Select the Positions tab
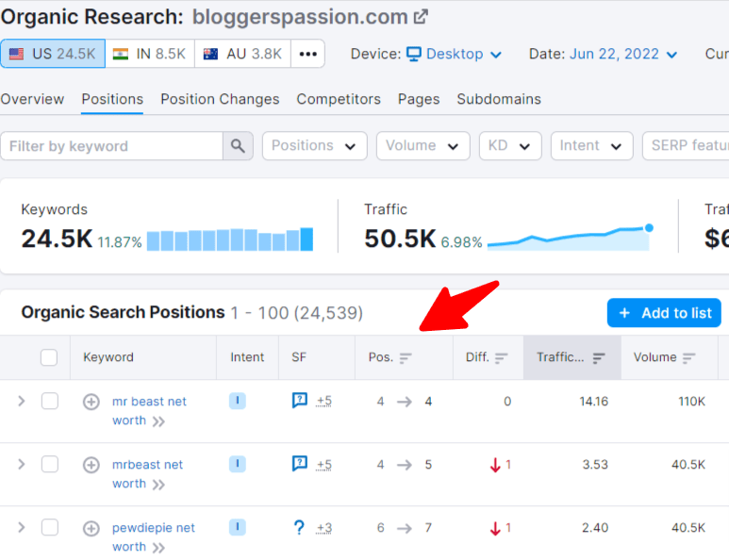This screenshot has width=729, height=560. [112, 99]
